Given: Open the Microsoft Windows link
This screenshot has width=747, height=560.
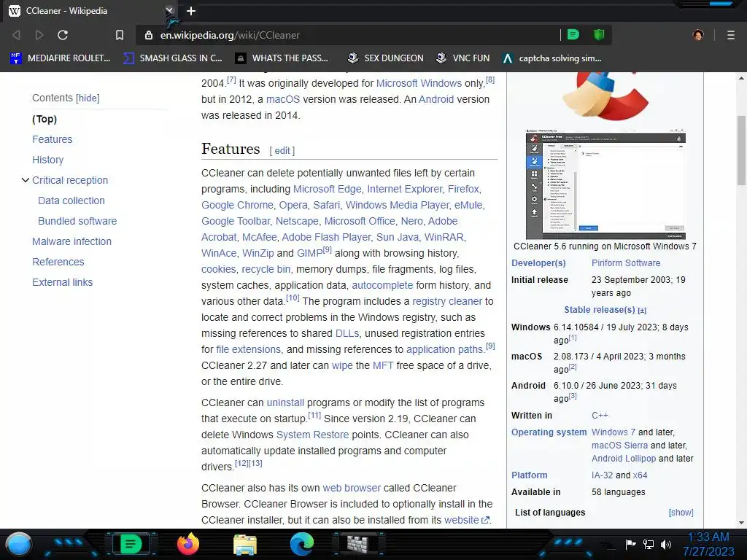Looking at the screenshot, I should tap(419, 83).
